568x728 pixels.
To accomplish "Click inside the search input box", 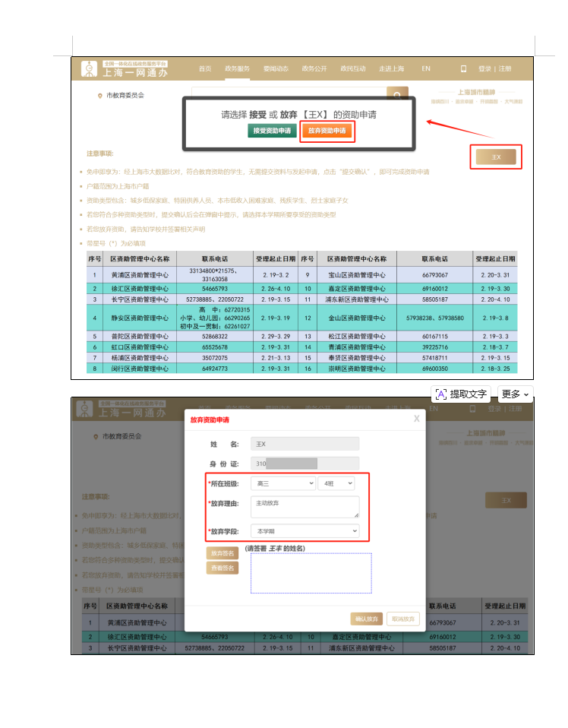I will [289, 93].
